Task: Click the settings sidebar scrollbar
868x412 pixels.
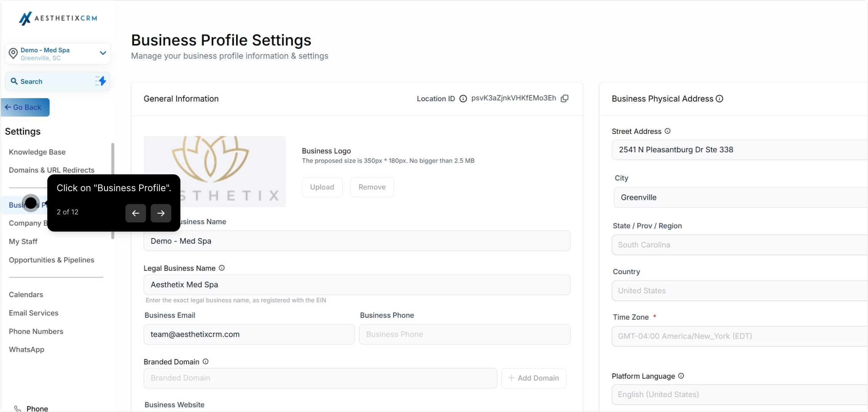Action: click(113, 191)
